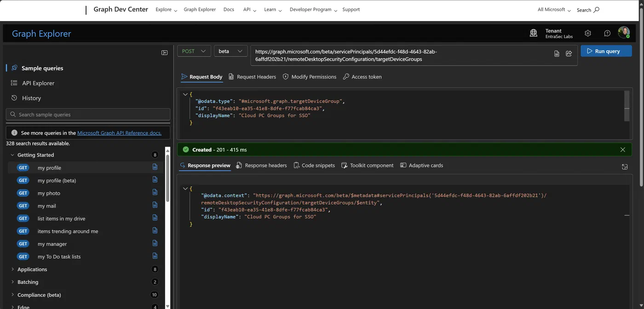Open Microsoft Graph API Reference docs link

[x=119, y=133]
